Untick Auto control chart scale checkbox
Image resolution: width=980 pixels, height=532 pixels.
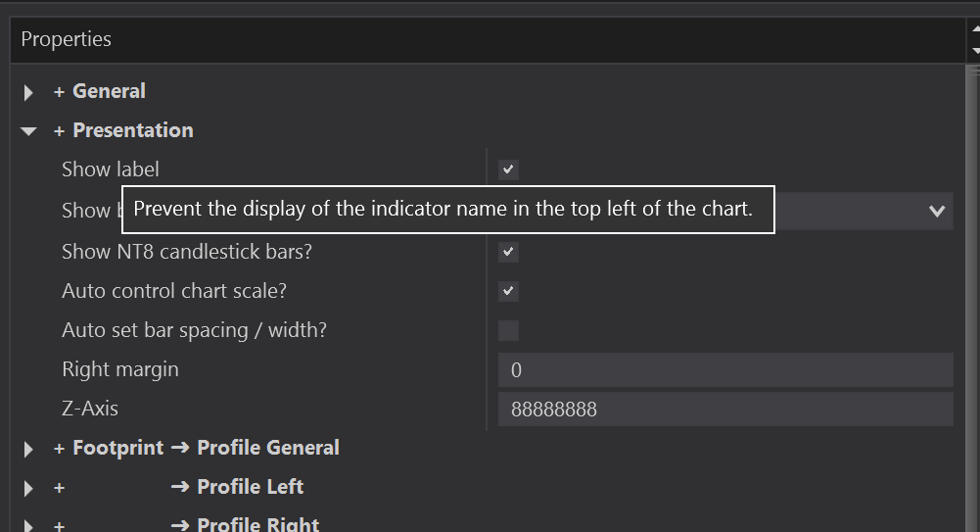(508, 291)
